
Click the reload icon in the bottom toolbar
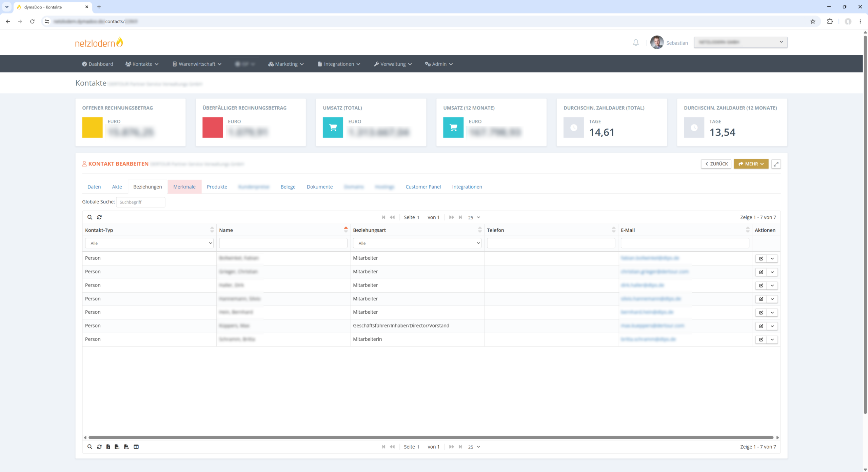pos(99,447)
